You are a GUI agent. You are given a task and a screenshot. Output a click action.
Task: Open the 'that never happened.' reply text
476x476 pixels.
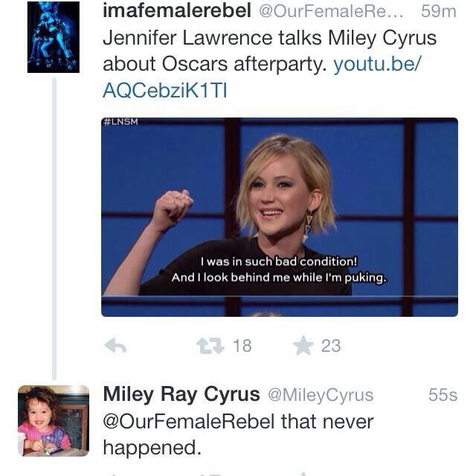pyautogui.click(x=238, y=434)
